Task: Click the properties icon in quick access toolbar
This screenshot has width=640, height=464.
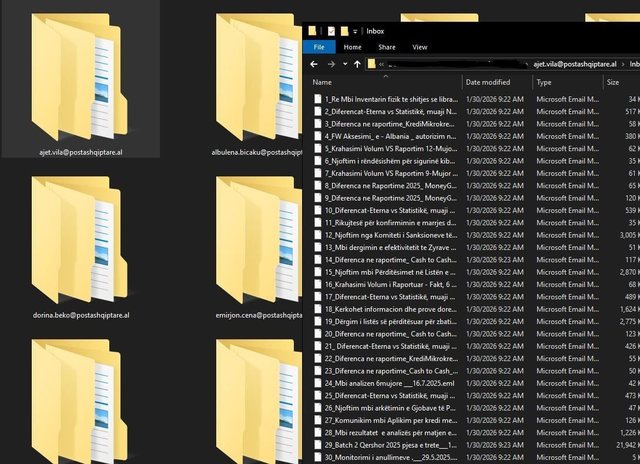Action: tap(331, 30)
